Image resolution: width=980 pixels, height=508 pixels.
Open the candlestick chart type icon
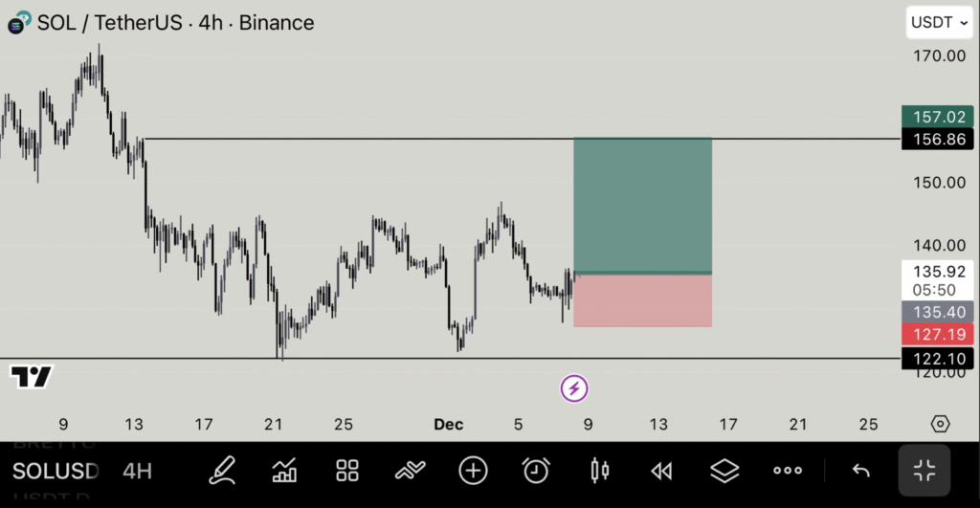[601, 470]
